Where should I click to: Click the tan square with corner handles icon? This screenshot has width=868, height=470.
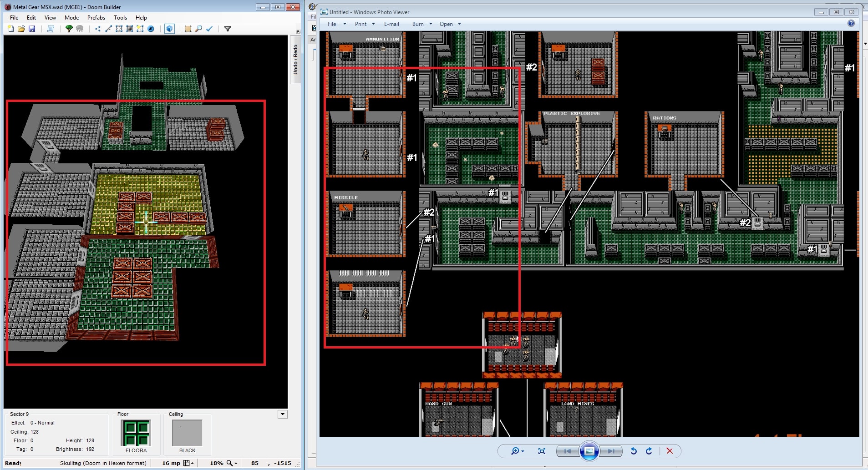pos(188,29)
